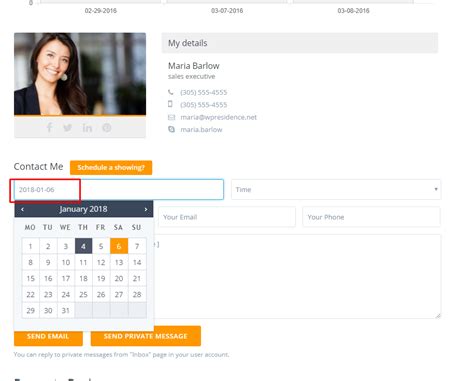The width and height of the screenshot is (474, 381).
Task: Click Send Private Message button
Action: point(146,336)
